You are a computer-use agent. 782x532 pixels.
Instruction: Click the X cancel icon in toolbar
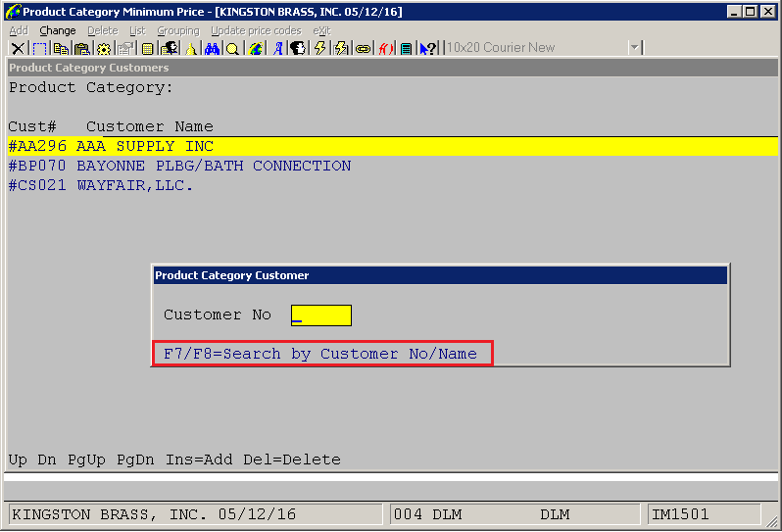[x=18, y=48]
